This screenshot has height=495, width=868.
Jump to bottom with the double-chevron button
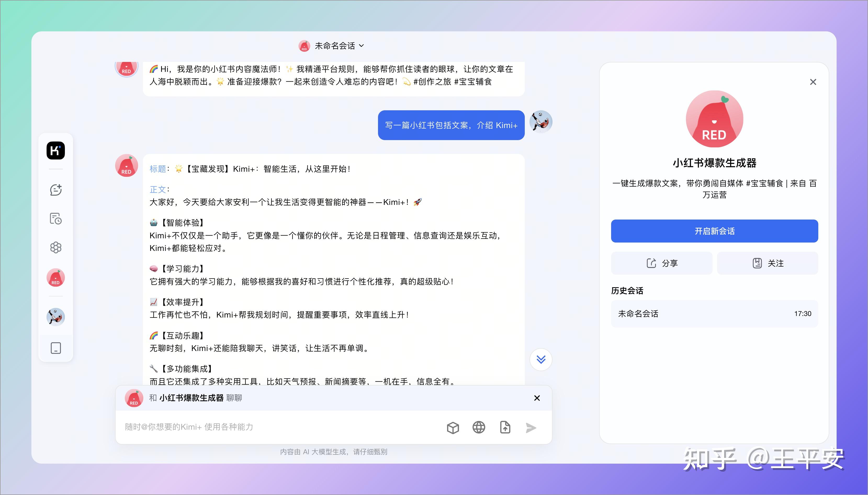click(541, 359)
